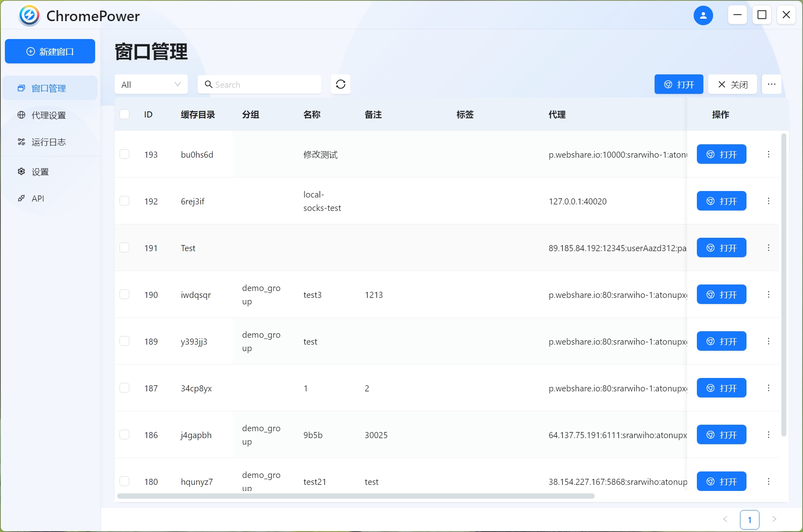Image resolution: width=803 pixels, height=532 pixels.
Task: Toggle the select-all header checkbox
Action: click(x=124, y=114)
